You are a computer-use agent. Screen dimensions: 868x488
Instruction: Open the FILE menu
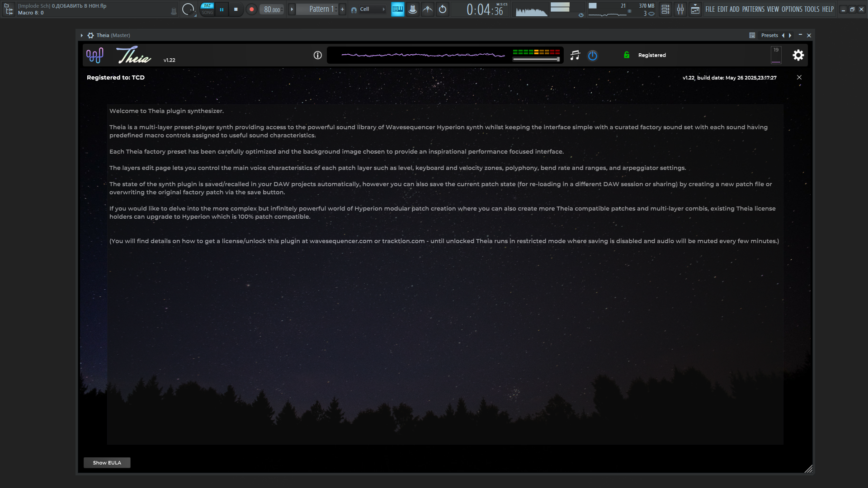[x=710, y=9]
